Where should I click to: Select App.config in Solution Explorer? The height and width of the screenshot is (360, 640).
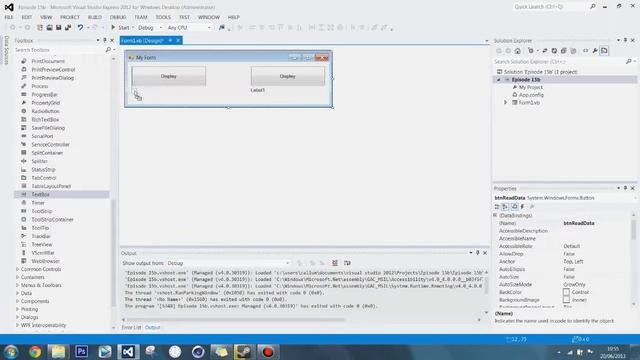531,95
